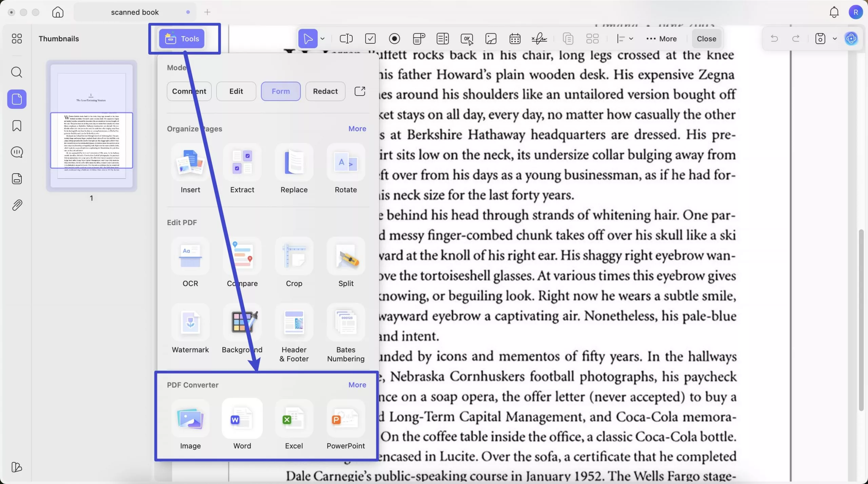
Task: Select page 1 thumbnail
Action: (x=92, y=126)
